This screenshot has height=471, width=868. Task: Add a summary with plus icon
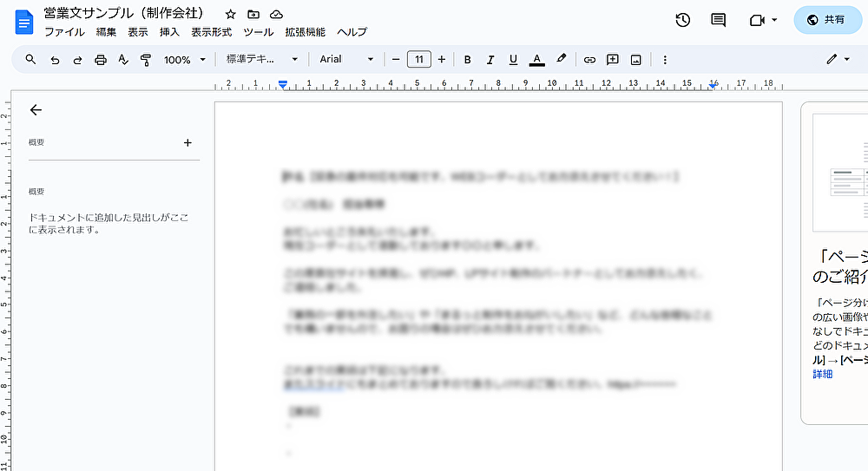coord(187,143)
